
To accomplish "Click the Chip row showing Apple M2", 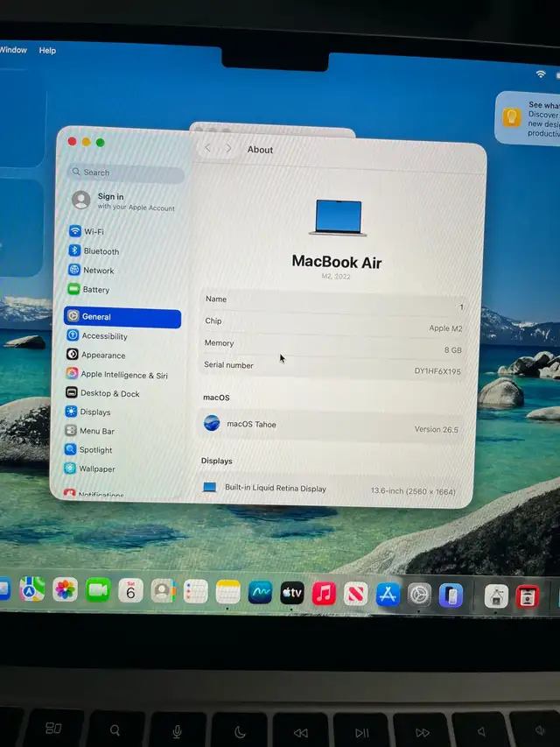I will click(x=332, y=323).
